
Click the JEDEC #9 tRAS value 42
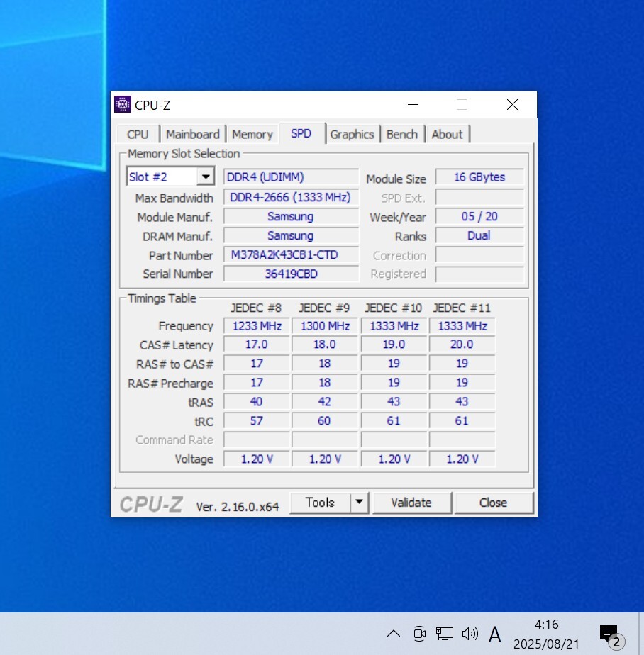click(x=325, y=402)
